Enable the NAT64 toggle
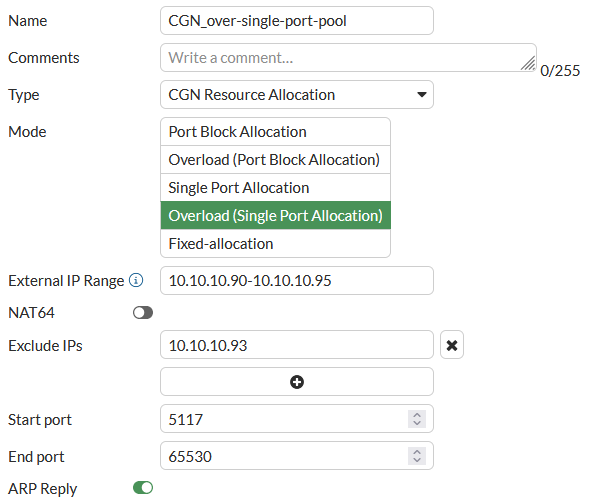 [143, 313]
